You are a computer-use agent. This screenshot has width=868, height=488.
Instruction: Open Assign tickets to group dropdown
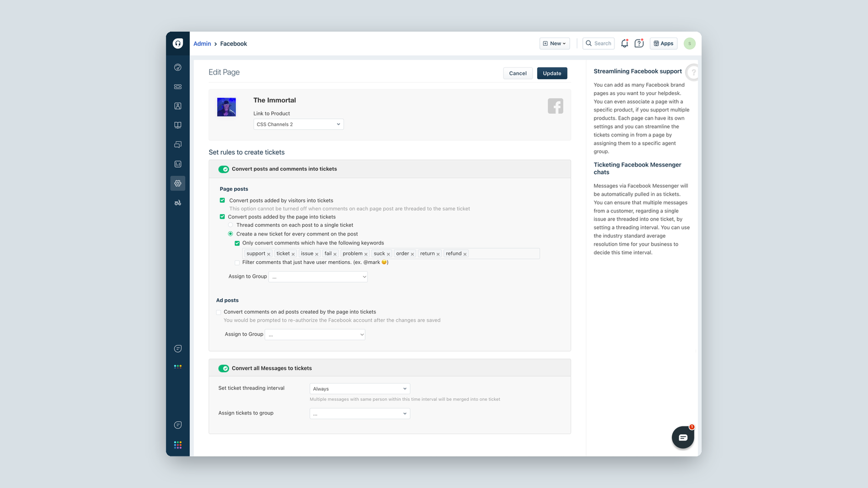point(360,414)
